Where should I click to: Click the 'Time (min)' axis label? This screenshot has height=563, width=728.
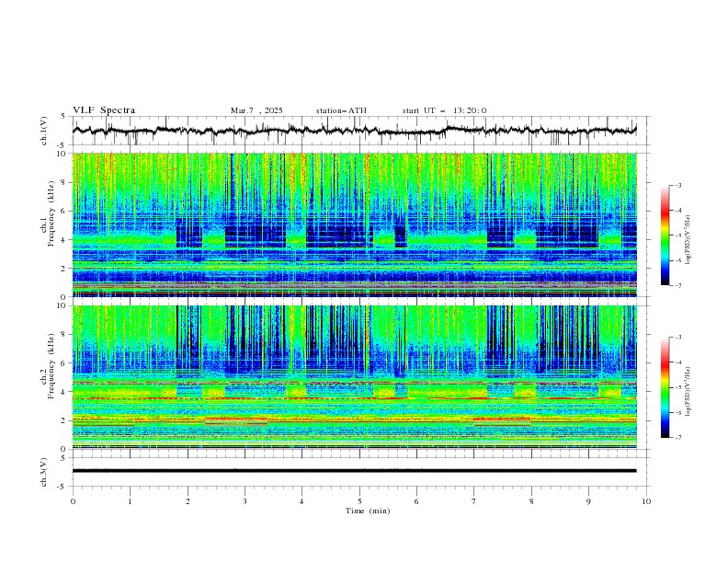[368, 511]
